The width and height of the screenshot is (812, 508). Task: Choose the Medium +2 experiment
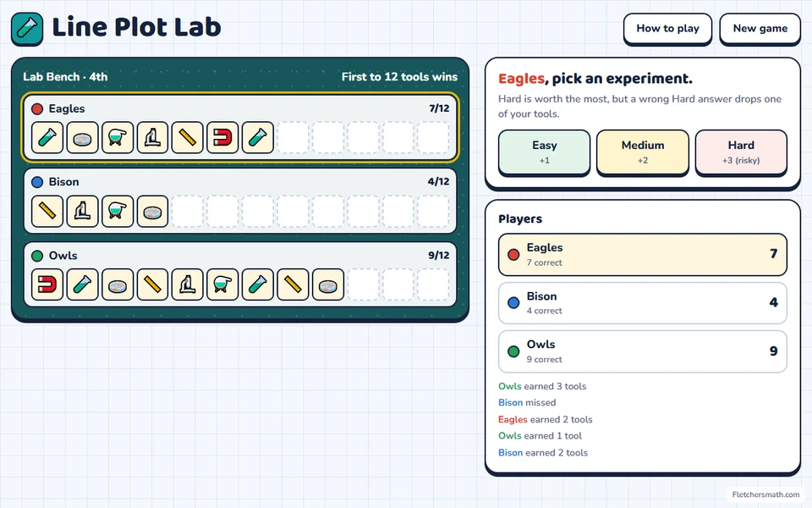coord(643,152)
